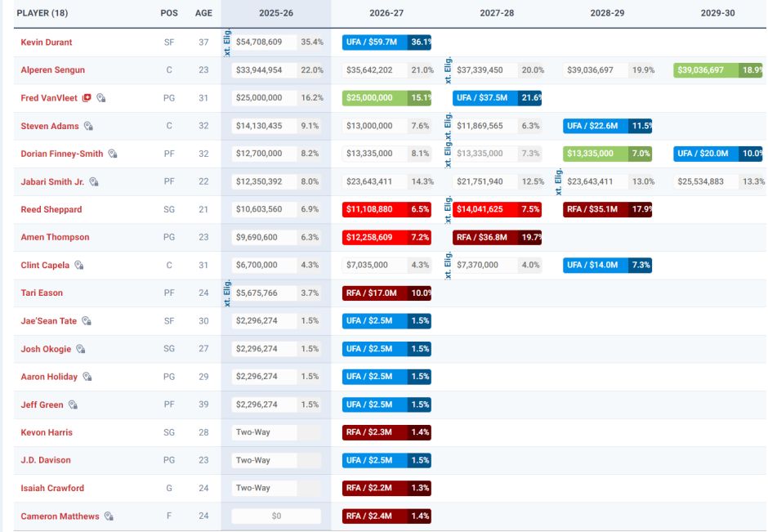Click the lock tag icon next to Jabari Smith Jr.
Viewport: 768px width, 532px height.
pos(94,181)
